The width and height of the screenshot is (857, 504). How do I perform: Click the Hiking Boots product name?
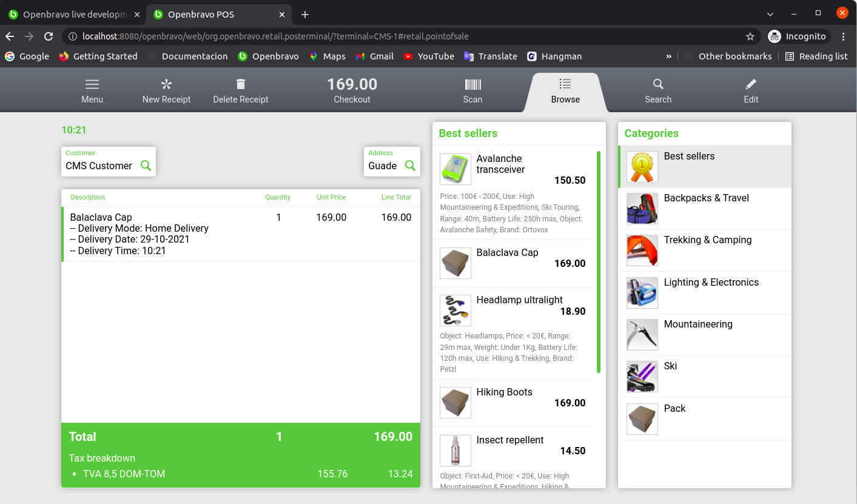coord(505,392)
